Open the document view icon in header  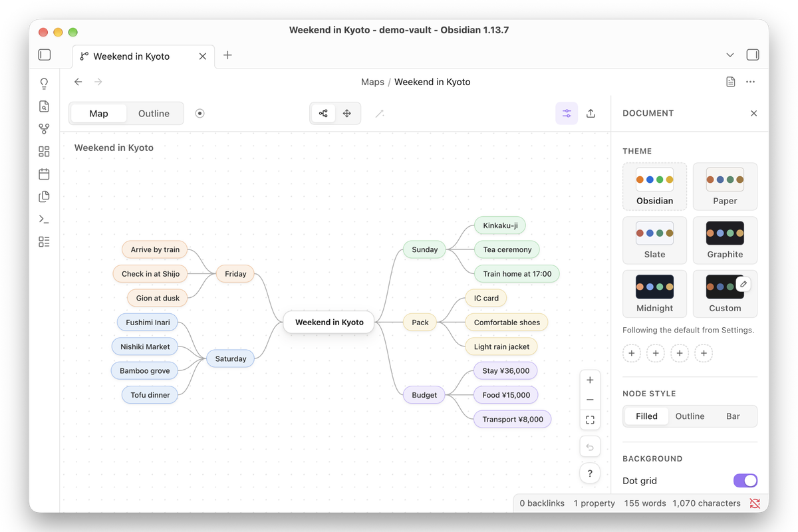click(731, 82)
